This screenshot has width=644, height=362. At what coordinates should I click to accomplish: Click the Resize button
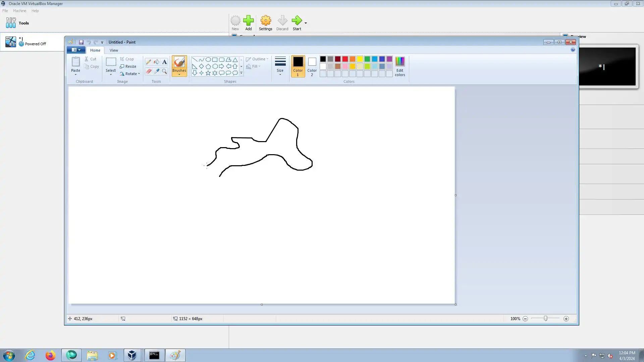coord(128,66)
